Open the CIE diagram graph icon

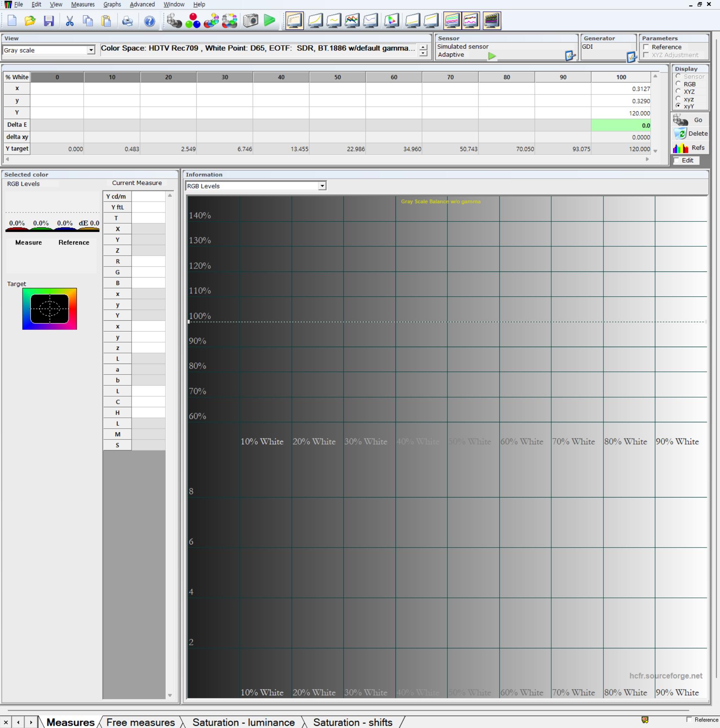coord(391,21)
